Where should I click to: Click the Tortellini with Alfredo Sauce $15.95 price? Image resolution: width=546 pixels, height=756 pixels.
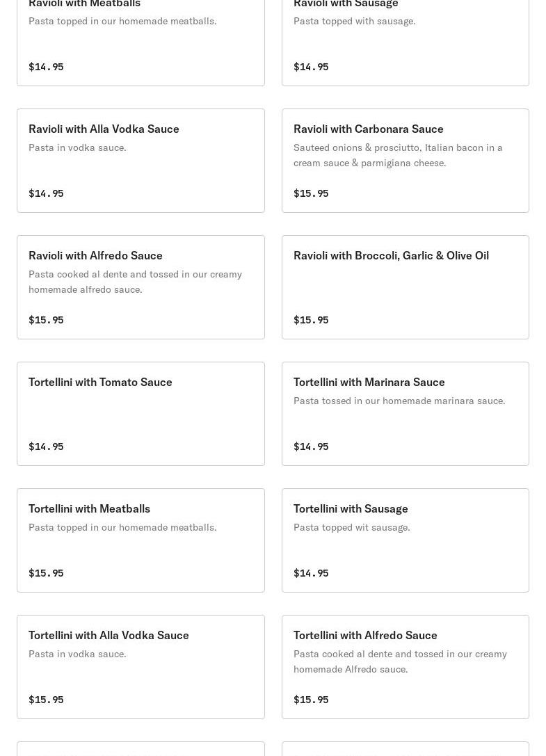pyautogui.click(x=311, y=700)
